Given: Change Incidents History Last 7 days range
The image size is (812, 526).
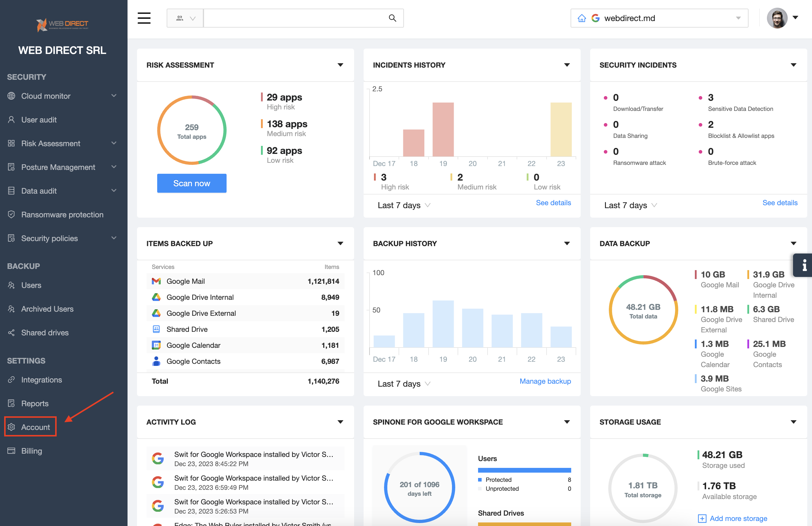Looking at the screenshot, I should (404, 205).
